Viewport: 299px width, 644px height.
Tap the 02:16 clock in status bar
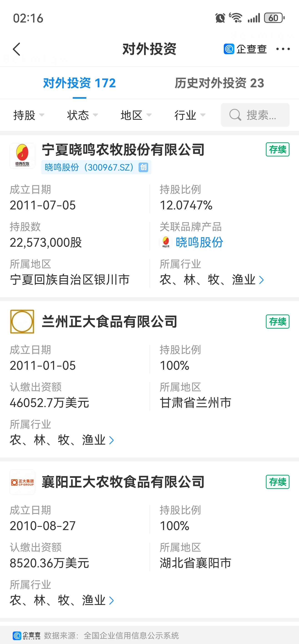click(28, 18)
